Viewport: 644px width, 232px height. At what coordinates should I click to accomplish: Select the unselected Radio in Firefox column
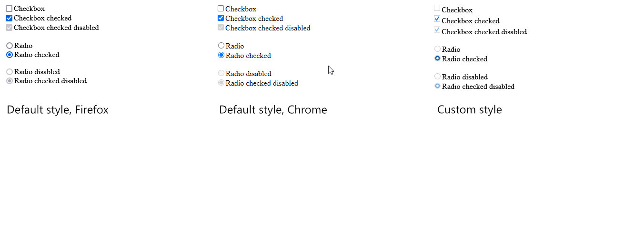(x=9, y=46)
